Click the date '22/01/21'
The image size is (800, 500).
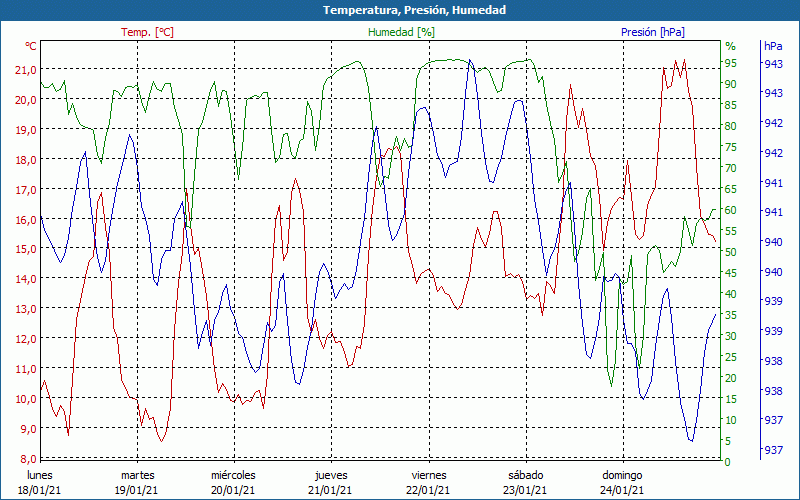tap(428, 491)
